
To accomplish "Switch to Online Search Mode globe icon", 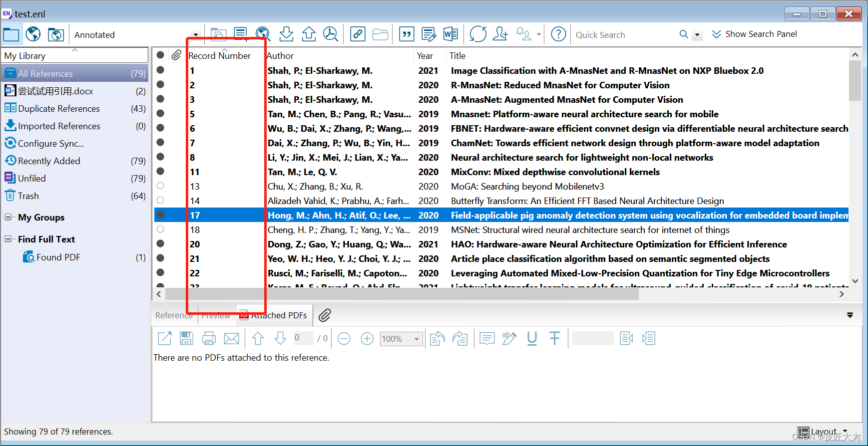I will pyautogui.click(x=33, y=34).
